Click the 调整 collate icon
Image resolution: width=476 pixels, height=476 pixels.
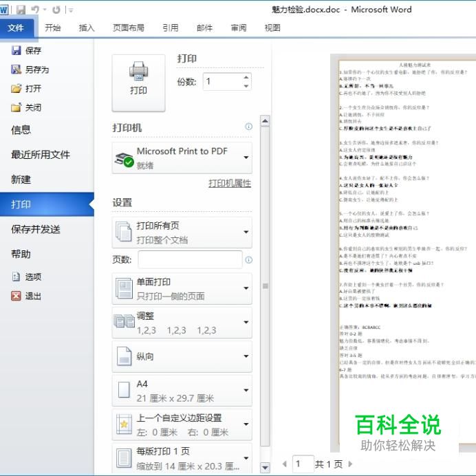pyautogui.click(x=124, y=321)
